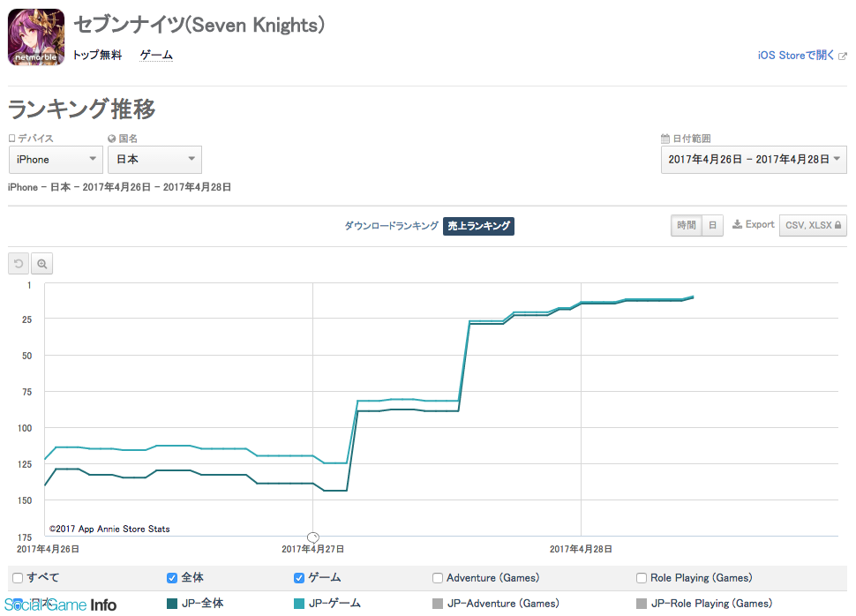Click the calendar icon by 日付範囲
The width and height of the screenshot is (856, 616).
[x=665, y=139]
